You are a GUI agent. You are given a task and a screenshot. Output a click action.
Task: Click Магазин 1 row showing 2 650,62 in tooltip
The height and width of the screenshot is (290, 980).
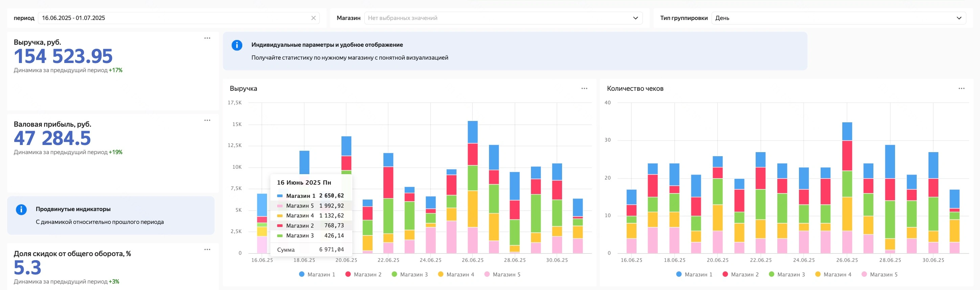pos(311,196)
